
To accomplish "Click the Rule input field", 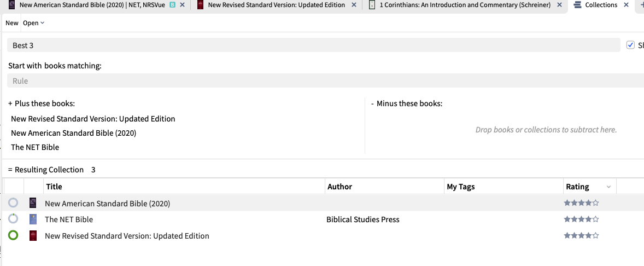I will click(325, 80).
